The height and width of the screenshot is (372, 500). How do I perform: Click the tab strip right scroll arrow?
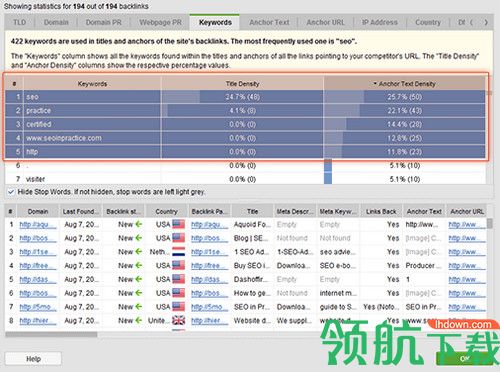(x=486, y=22)
